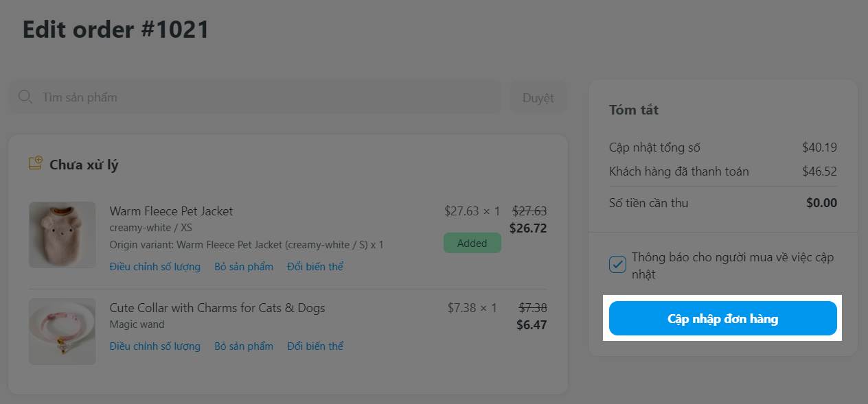Adjust quantity for Cute Collar with Charms
The width and height of the screenshot is (868, 404).
[155, 346]
